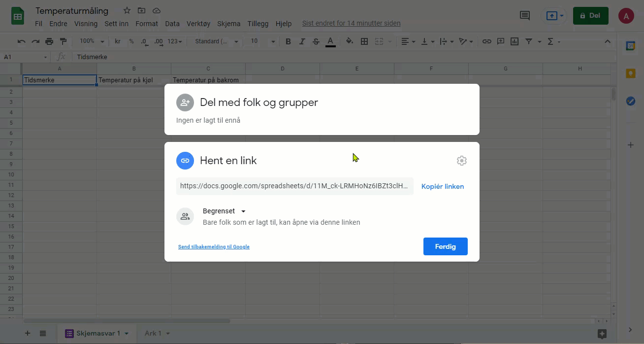Open the account avatar A
The width and height of the screenshot is (644, 344).
pos(626,16)
